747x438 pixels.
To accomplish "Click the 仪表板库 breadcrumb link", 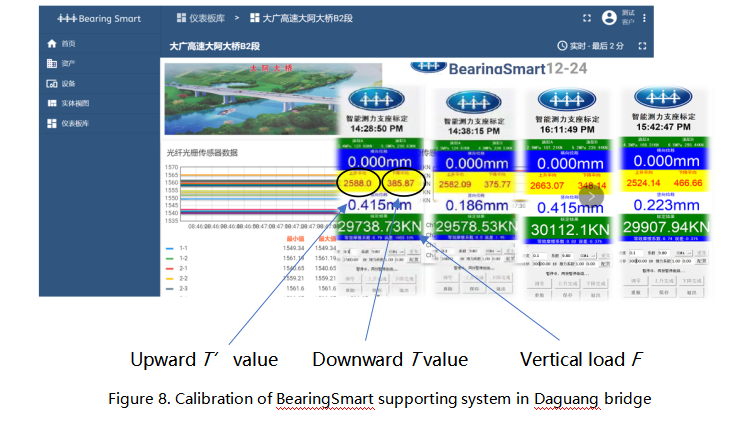I will coord(201,18).
